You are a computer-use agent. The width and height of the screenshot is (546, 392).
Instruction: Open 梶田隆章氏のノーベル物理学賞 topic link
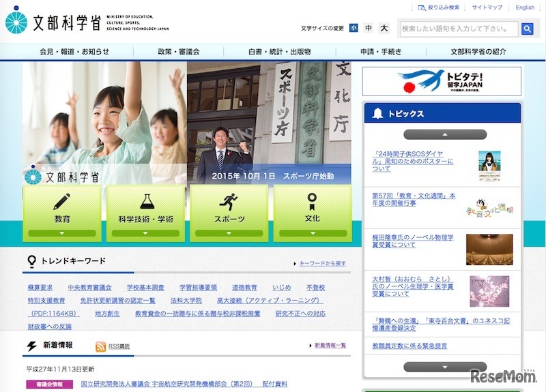coord(413,241)
